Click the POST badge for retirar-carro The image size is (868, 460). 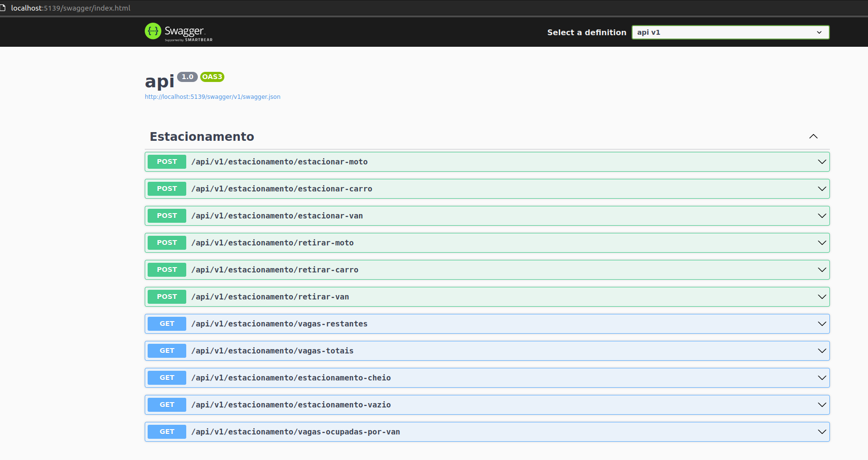[167, 270]
